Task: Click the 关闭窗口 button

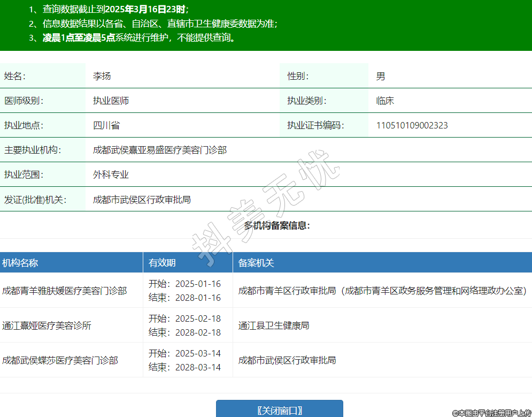Action: [x=279, y=410]
